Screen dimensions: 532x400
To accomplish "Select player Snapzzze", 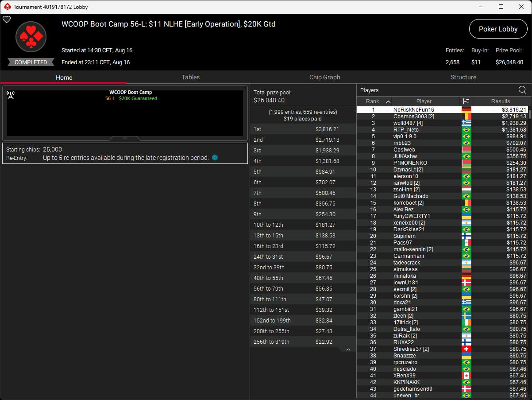I will tap(442, 355).
